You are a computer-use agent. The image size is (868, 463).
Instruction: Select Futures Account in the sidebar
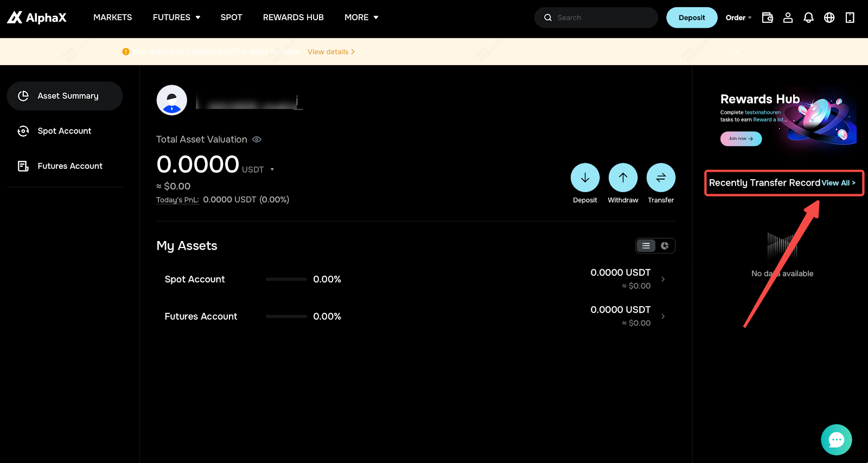click(x=65, y=166)
